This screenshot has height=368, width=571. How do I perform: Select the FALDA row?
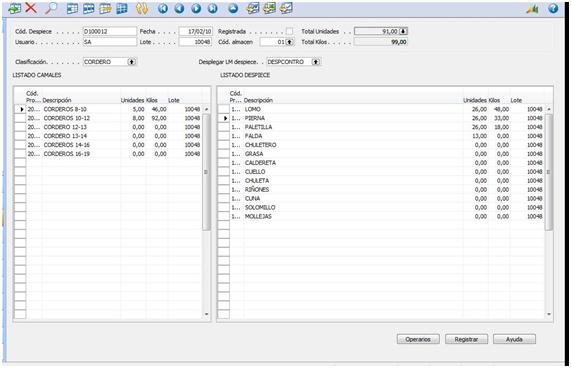pyautogui.click(x=381, y=136)
